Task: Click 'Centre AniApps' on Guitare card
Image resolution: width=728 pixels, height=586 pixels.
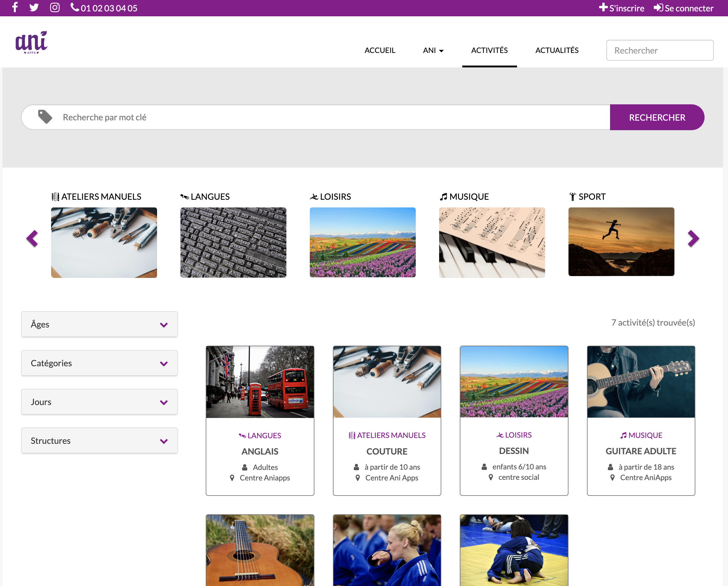Action: pyautogui.click(x=645, y=477)
